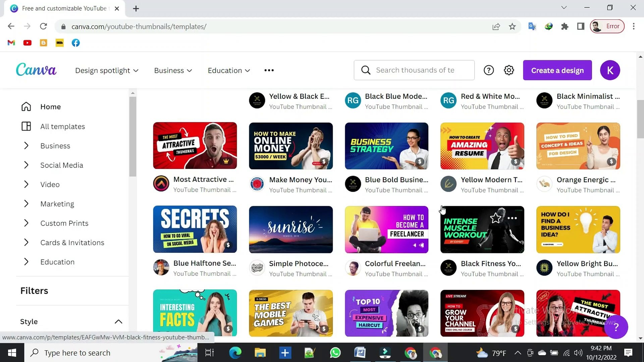Open Canva settings via gear icon
This screenshot has height=362, width=644.
pyautogui.click(x=508, y=70)
